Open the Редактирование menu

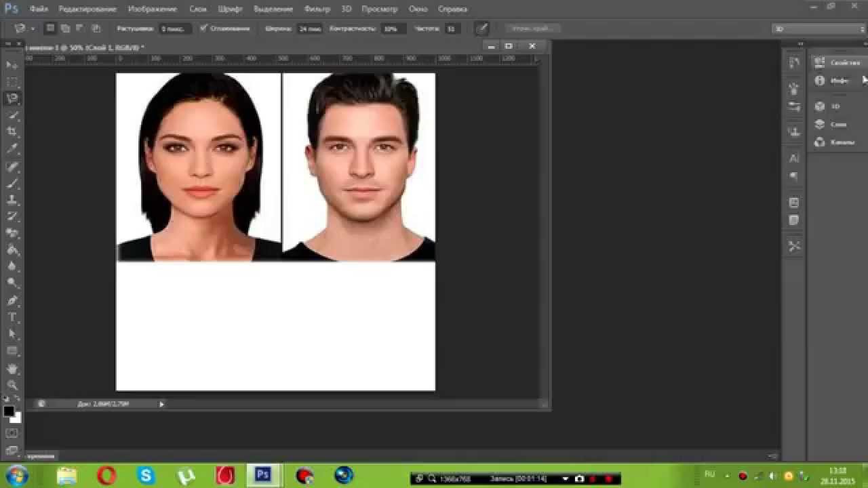click(x=89, y=9)
